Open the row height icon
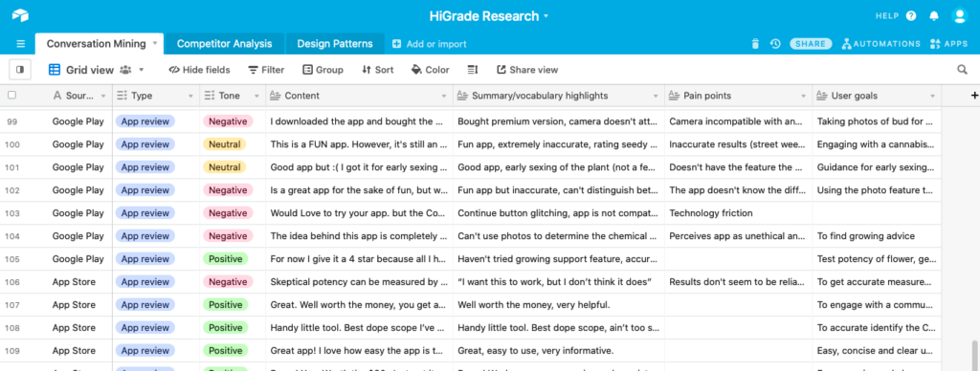980x371 pixels. (x=473, y=70)
